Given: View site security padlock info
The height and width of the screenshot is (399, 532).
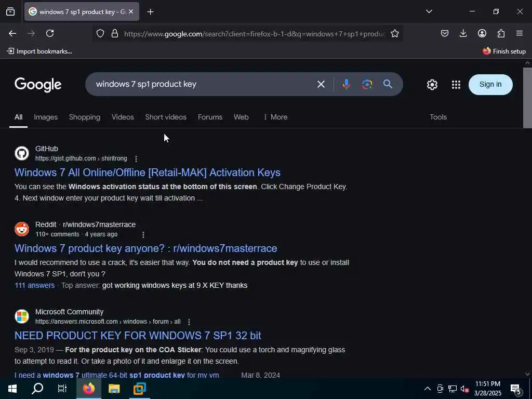Looking at the screenshot, I should pos(115,33).
